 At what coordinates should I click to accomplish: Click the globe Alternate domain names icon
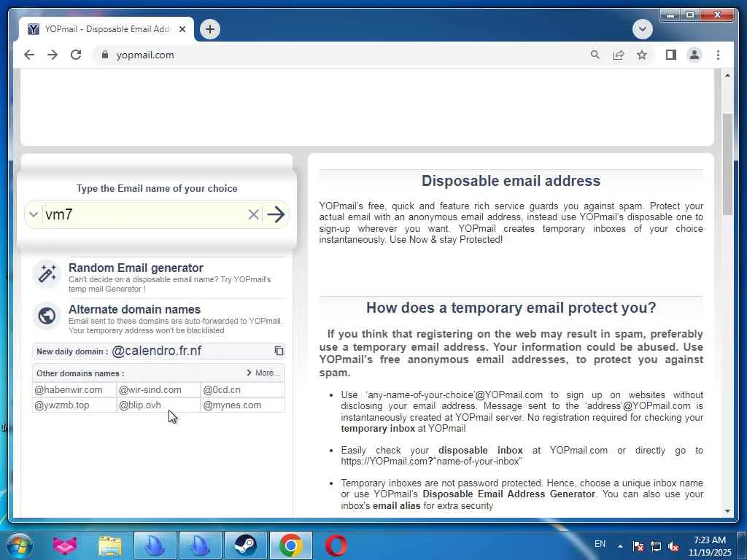pyautogui.click(x=47, y=315)
